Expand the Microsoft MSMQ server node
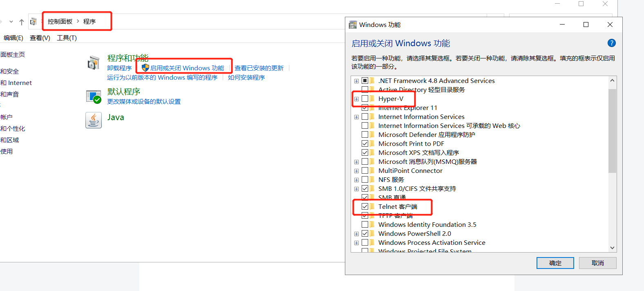Screen dimensions: 644x291 (x=356, y=162)
